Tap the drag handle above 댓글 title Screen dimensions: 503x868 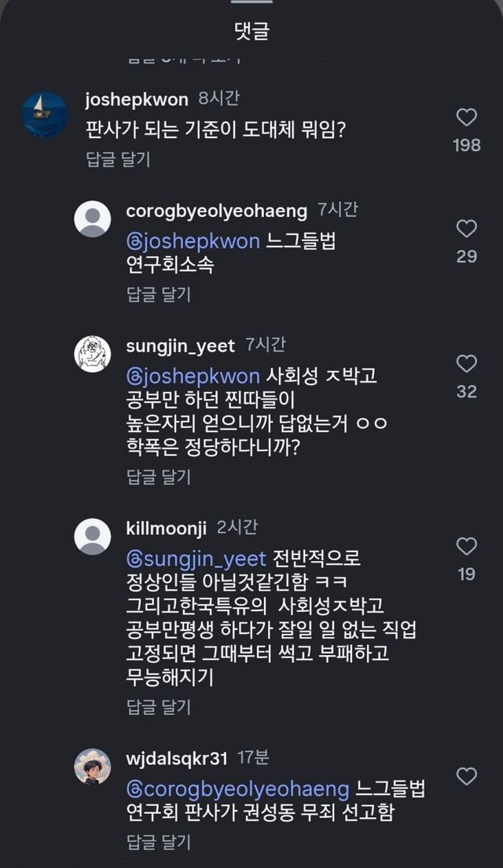251,2
